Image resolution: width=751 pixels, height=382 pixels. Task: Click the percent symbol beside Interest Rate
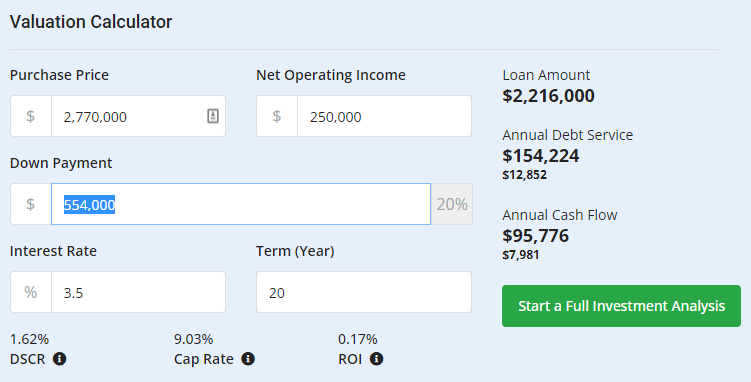coord(31,292)
